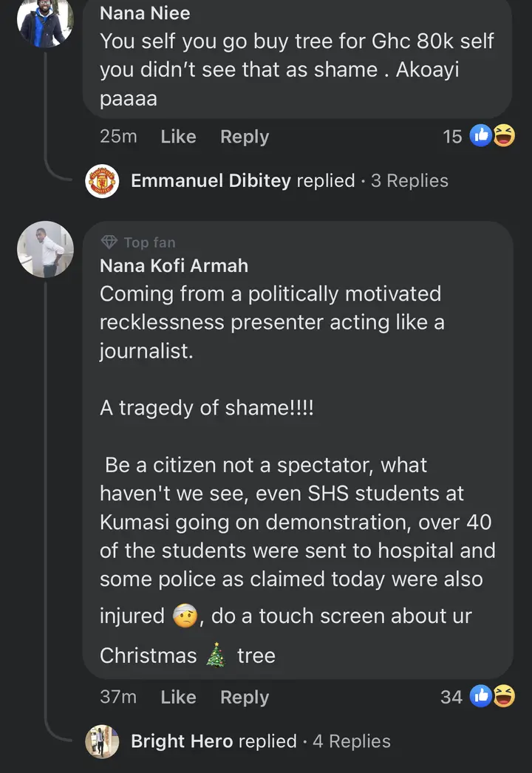Open Nana Kofi Armah's profile name link
This screenshot has height=773, width=532.
point(174,266)
